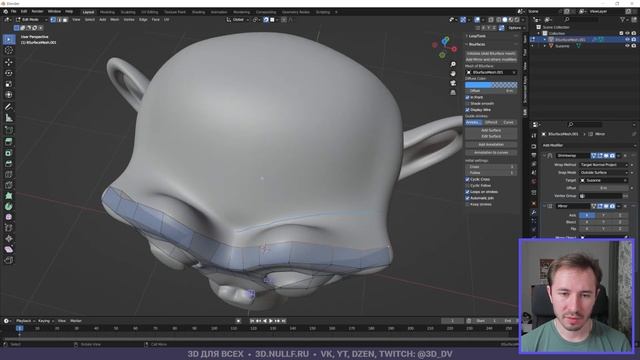Image resolution: width=640 pixels, height=360 pixels.
Task: Enable the Shade smooth checkbox
Action: (x=468, y=104)
